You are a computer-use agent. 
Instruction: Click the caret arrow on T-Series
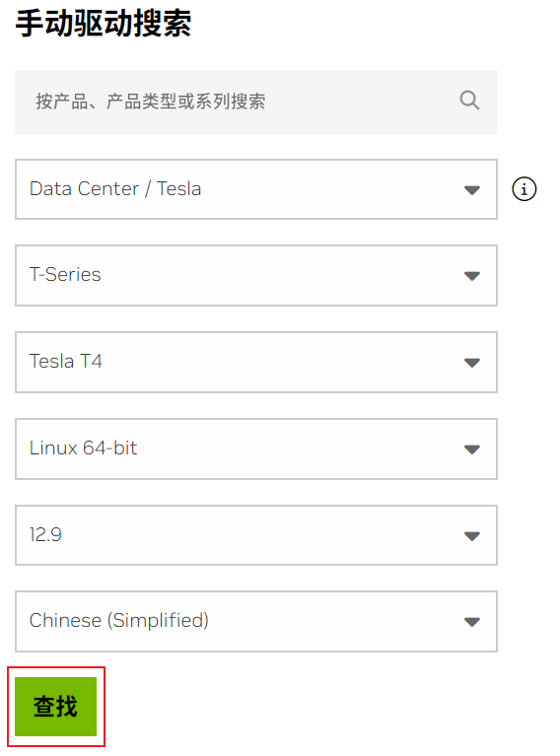click(x=471, y=276)
